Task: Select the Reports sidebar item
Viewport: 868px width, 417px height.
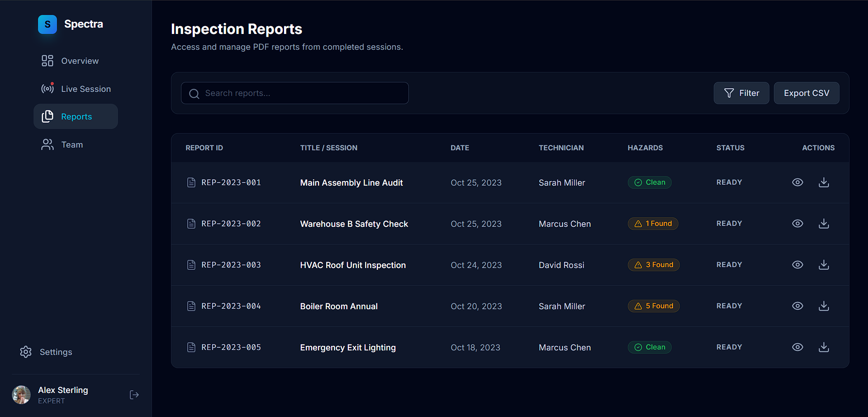Action: 76,116
